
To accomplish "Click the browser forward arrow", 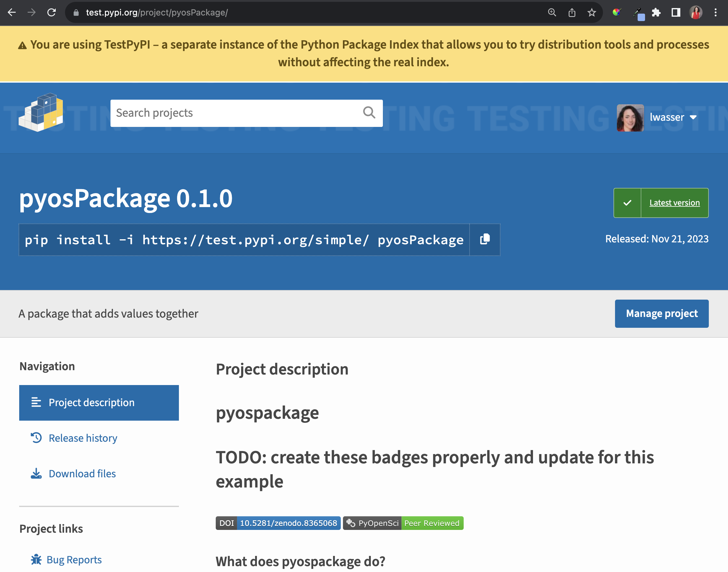I will 32,12.
